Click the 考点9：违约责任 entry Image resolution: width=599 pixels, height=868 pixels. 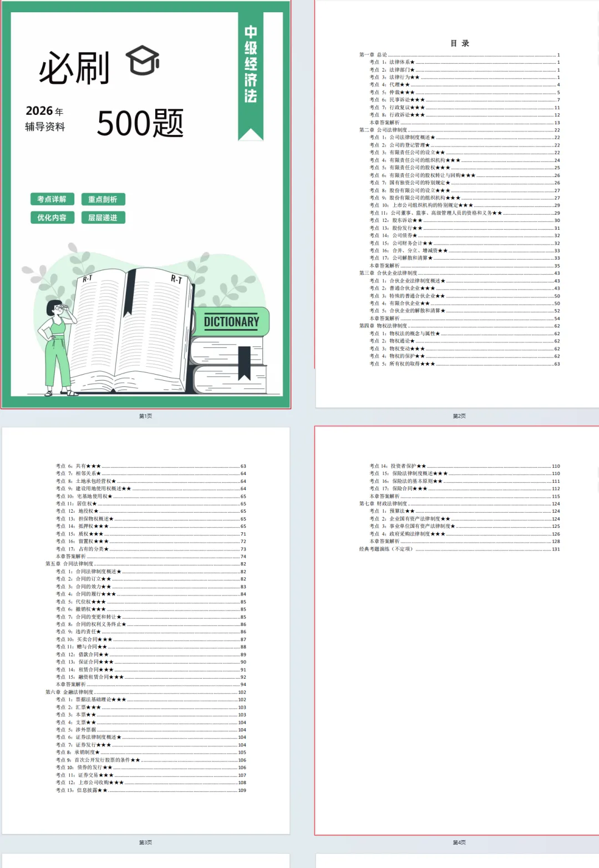click(x=151, y=632)
